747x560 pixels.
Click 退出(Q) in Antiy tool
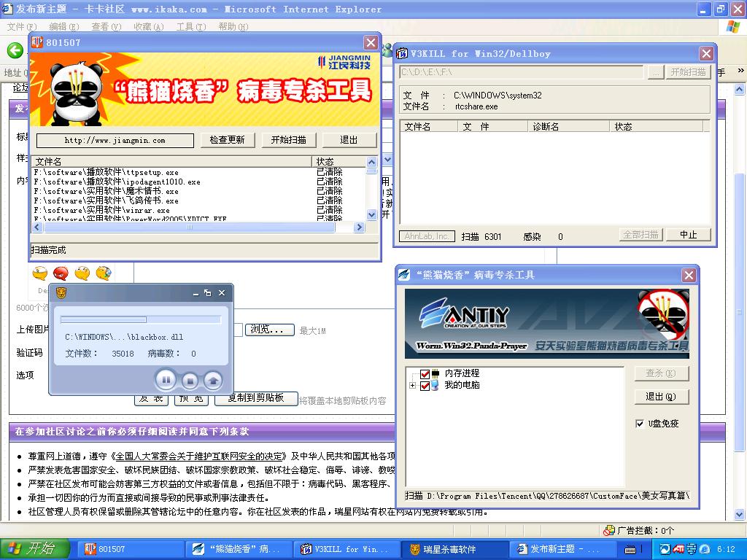(x=661, y=397)
